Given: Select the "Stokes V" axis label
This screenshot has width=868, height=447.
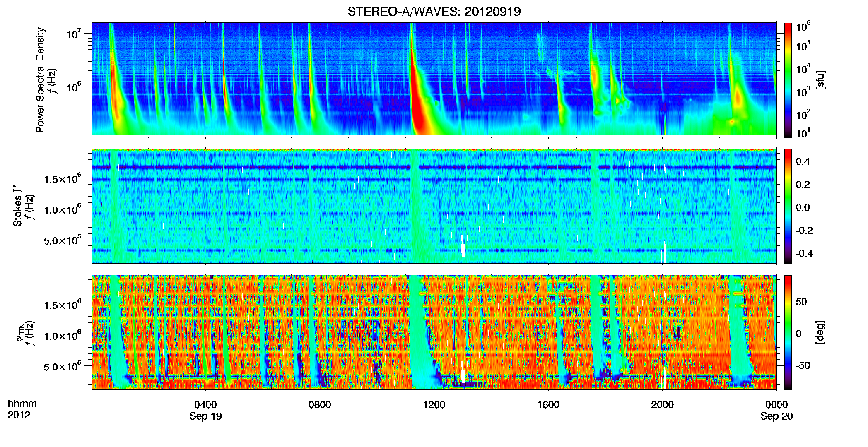Looking at the screenshot, I should pyautogui.click(x=17, y=206).
